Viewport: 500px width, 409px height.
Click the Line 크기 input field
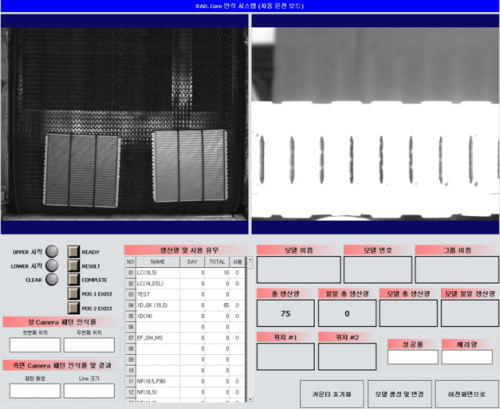coord(89,391)
